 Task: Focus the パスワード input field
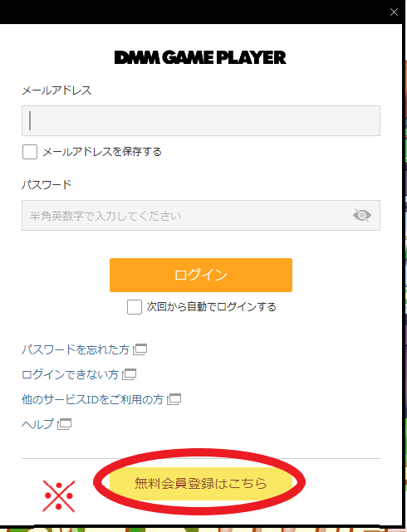click(201, 216)
